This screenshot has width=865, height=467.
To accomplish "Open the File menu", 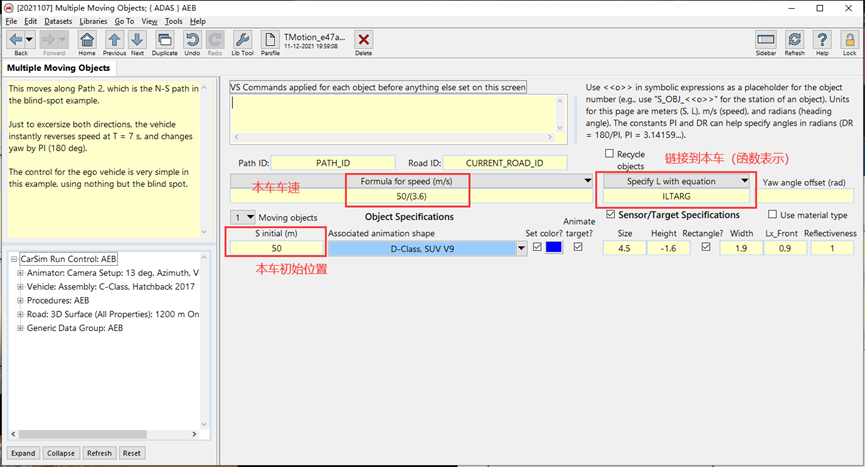I will tap(11, 21).
